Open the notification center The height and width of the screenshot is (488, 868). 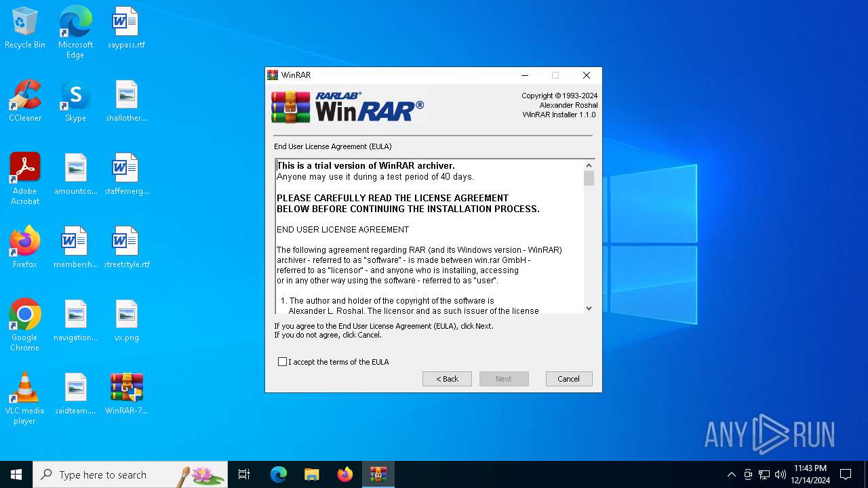point(846,474)
